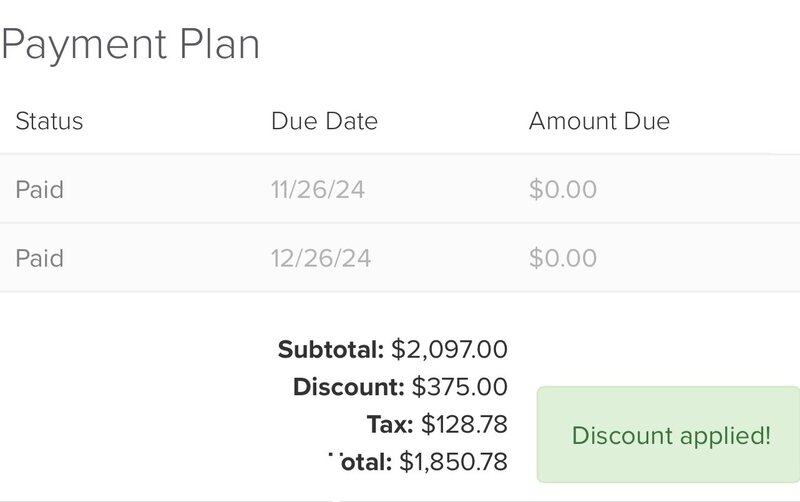Click the Subtotal label
Screen dimensions: 800x502
330,349
